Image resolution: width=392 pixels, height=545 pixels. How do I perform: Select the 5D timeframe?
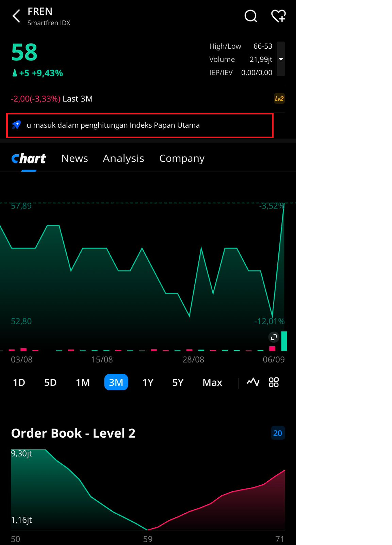tap(50, 382)
